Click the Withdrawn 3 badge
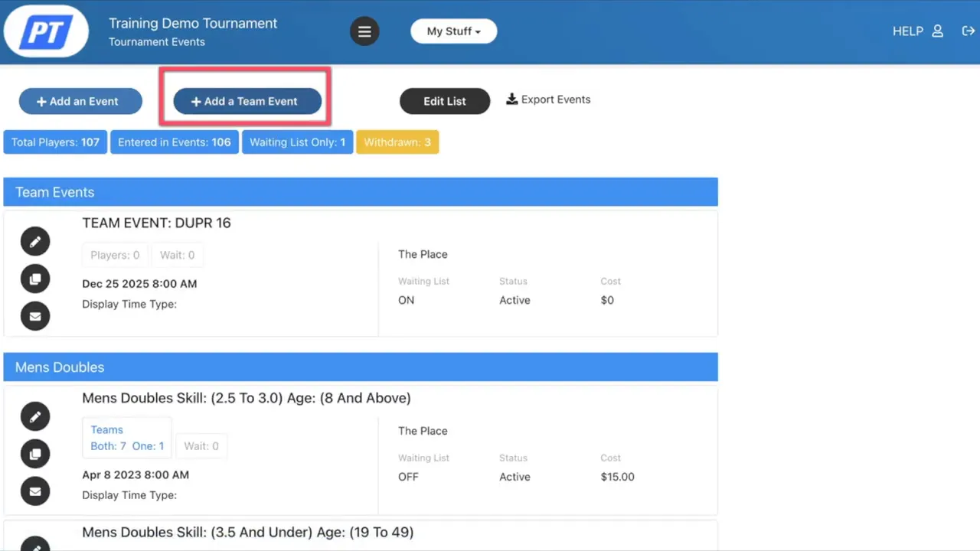Image resolution: width=980 pixels, height=551 pixels. point(397,142)
